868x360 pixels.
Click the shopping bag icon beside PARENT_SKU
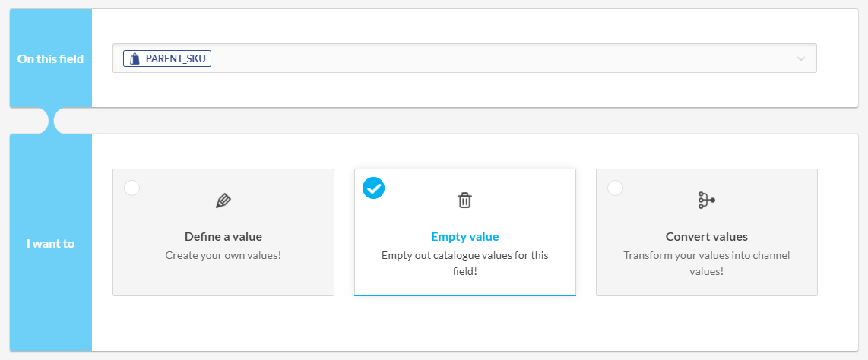pyautogui.click(x=135, y=58)
